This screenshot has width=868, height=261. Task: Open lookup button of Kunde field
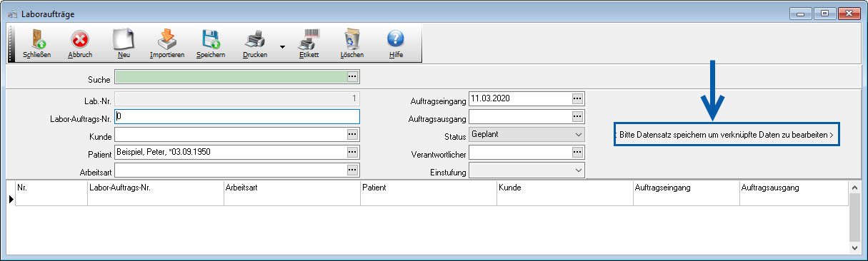(352, 134)
